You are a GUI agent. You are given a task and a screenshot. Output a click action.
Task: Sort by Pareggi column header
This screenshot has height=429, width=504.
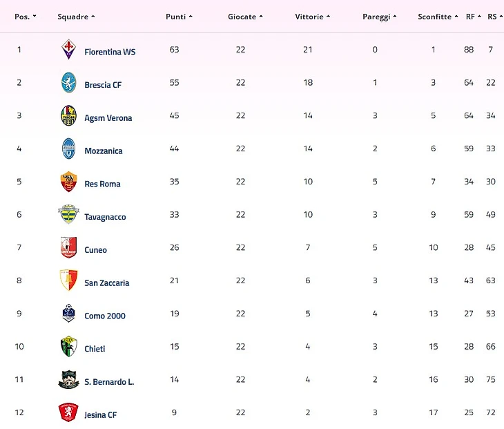pos(379,17)
